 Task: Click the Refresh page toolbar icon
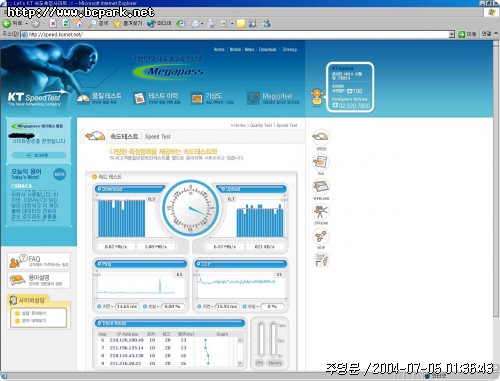pos(66,23)
